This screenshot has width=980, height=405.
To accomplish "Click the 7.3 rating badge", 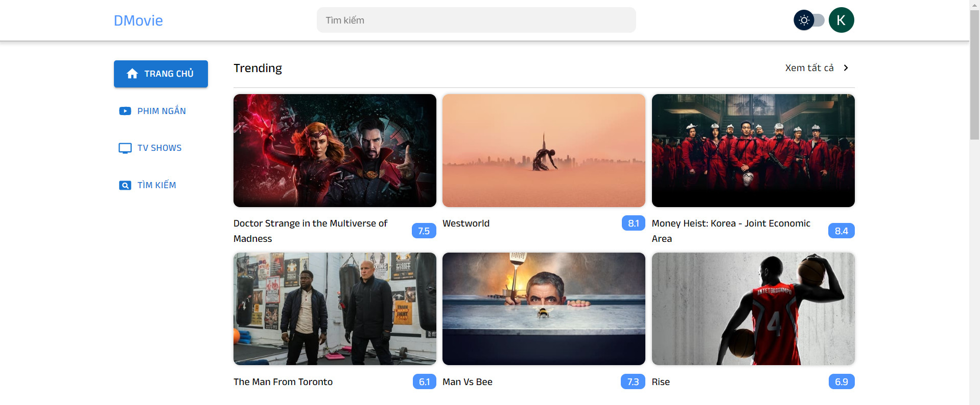I will pyautogui.click(x=633, y=382).
